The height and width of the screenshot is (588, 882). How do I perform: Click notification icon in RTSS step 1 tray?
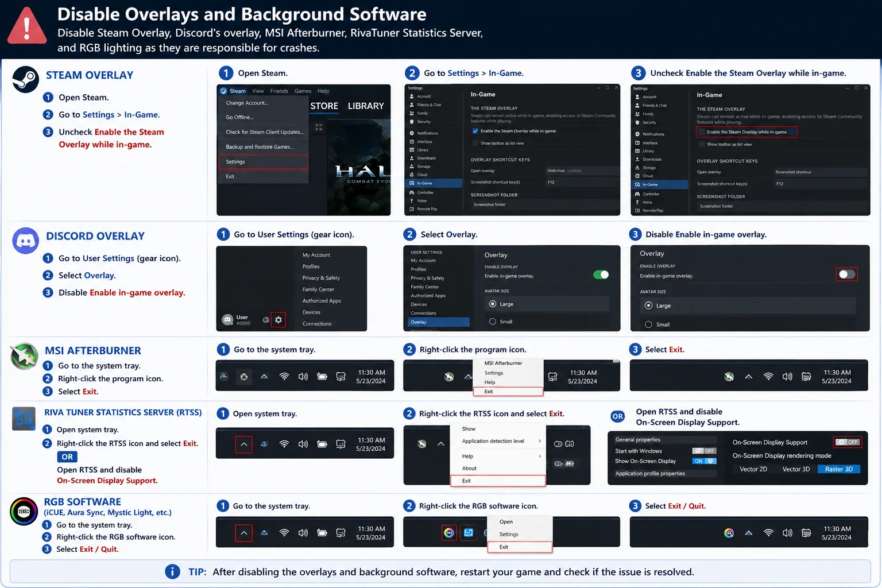click(x=341, y=444)
